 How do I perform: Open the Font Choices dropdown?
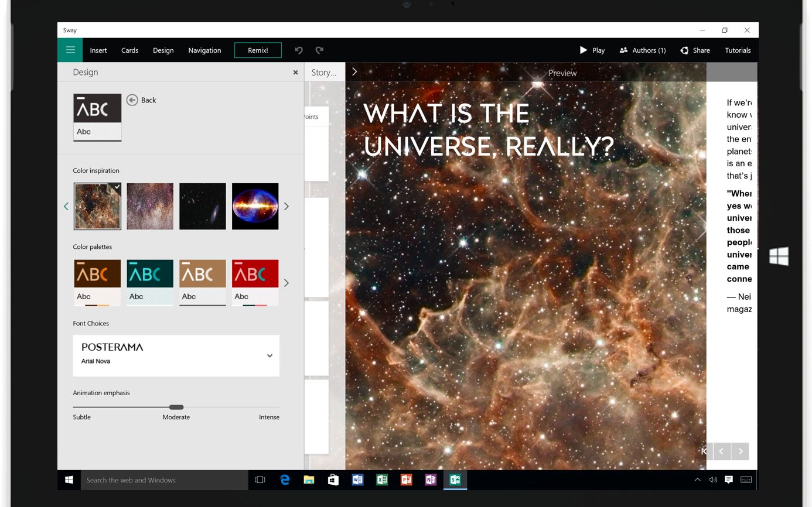tap(269, 355)
